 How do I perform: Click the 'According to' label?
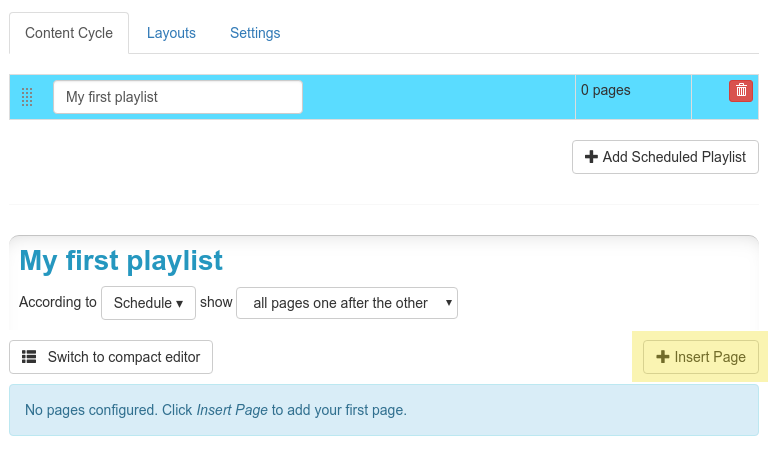[57, 302]
